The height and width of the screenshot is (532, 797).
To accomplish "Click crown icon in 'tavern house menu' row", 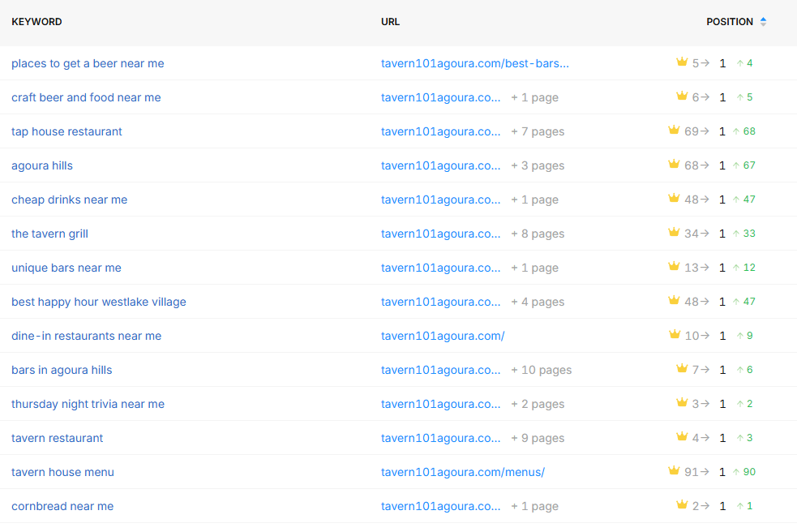I will click(x=673, y=471).
